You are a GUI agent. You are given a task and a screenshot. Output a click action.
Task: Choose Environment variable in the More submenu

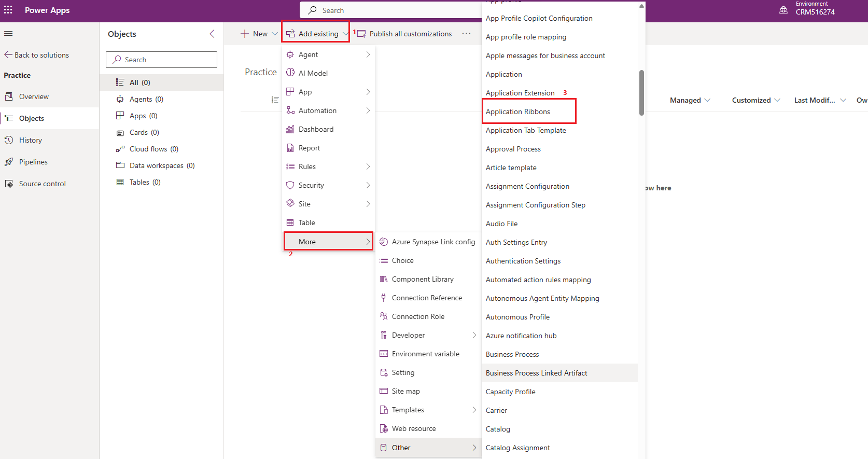[x=425, y=354]
